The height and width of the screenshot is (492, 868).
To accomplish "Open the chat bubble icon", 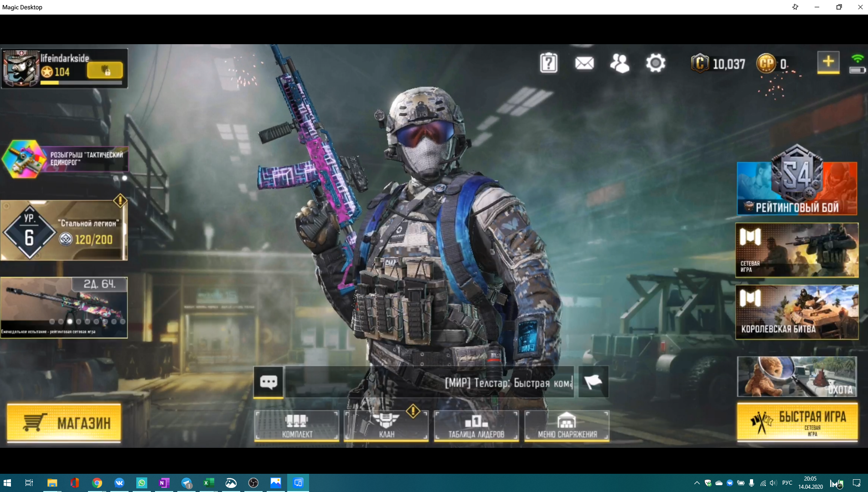I will click(269, 382).
